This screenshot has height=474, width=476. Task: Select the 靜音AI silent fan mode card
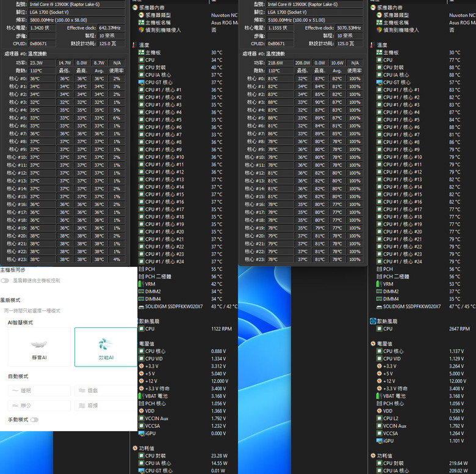pyautogui.click(x=39, y=347)
